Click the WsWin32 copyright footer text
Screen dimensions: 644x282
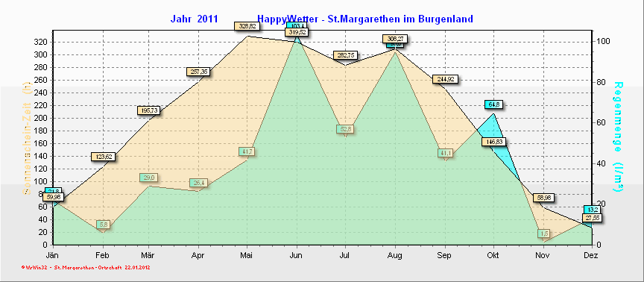85,267
